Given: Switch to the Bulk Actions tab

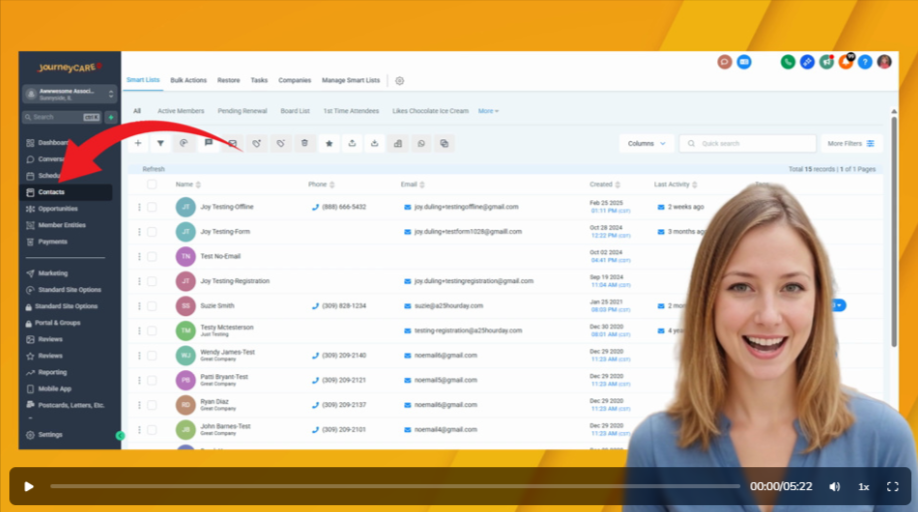Looking at the screenshot, I should pos(188,80).
